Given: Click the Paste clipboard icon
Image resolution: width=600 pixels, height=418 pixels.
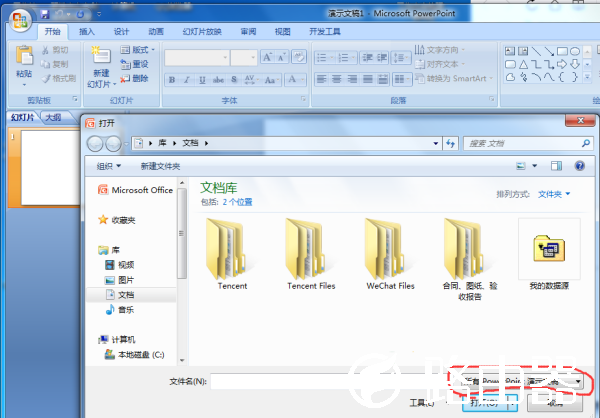Looking at the screenshot, I should 24,55.
